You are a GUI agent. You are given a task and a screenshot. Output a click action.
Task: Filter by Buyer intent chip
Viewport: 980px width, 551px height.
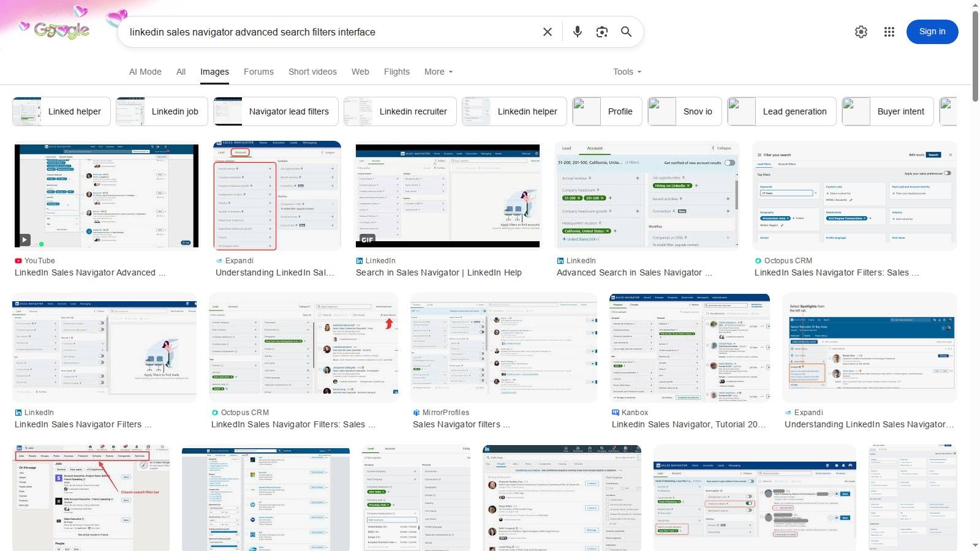pyautogui.click(x=888, y=111)
